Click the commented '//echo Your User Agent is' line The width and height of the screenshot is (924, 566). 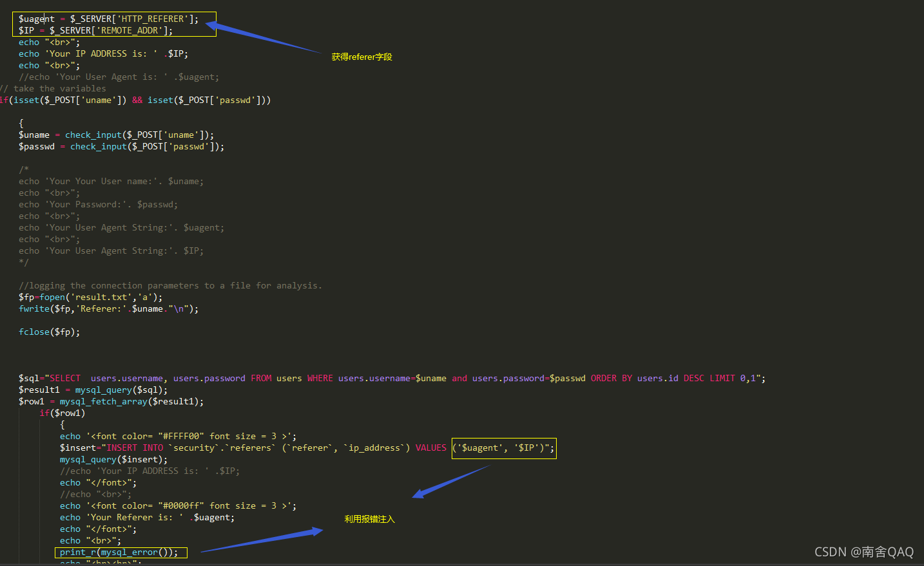119,77
